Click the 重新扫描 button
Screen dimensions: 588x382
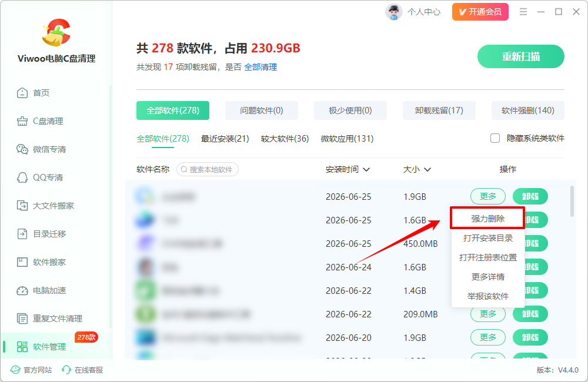click(521, 56)
